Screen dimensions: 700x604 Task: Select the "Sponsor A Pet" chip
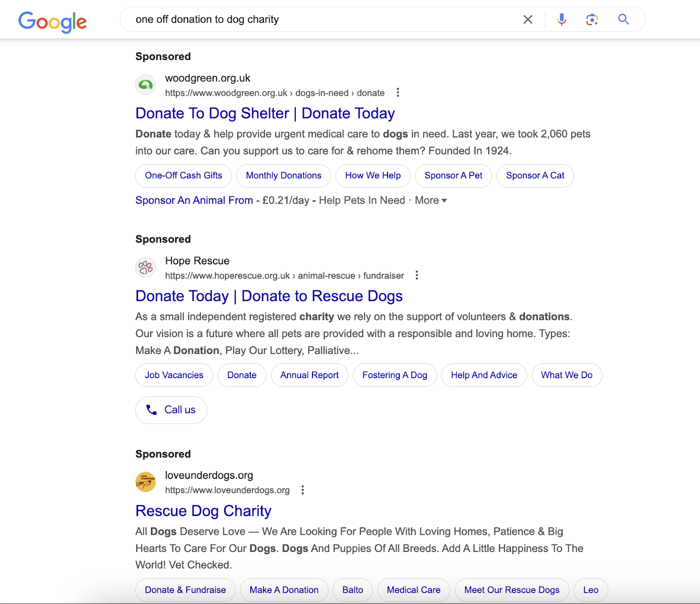453,176
